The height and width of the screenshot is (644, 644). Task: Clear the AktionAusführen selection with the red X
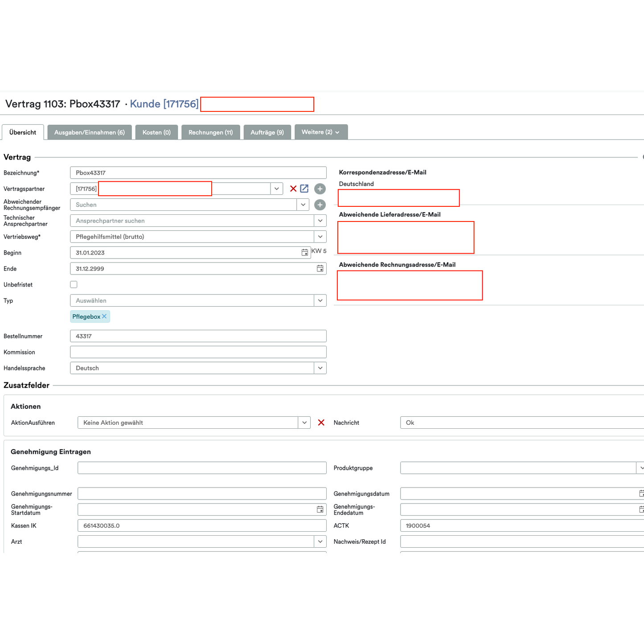tap(321, 422)
